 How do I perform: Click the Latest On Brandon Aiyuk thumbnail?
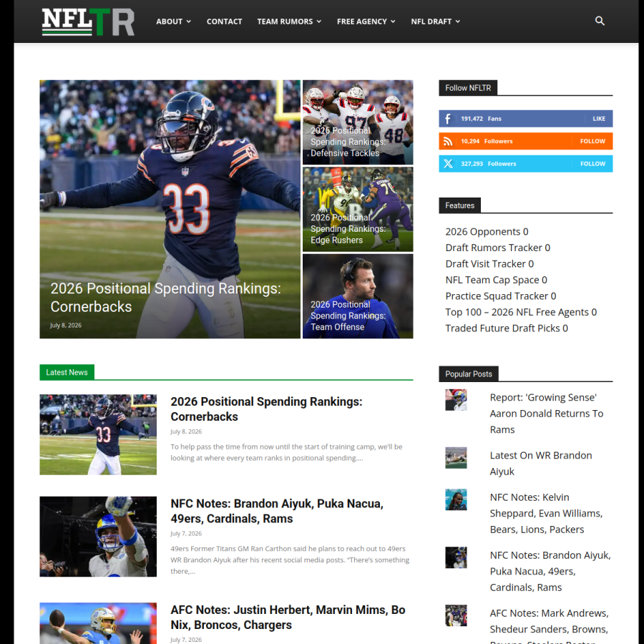(x=456, y=457)
